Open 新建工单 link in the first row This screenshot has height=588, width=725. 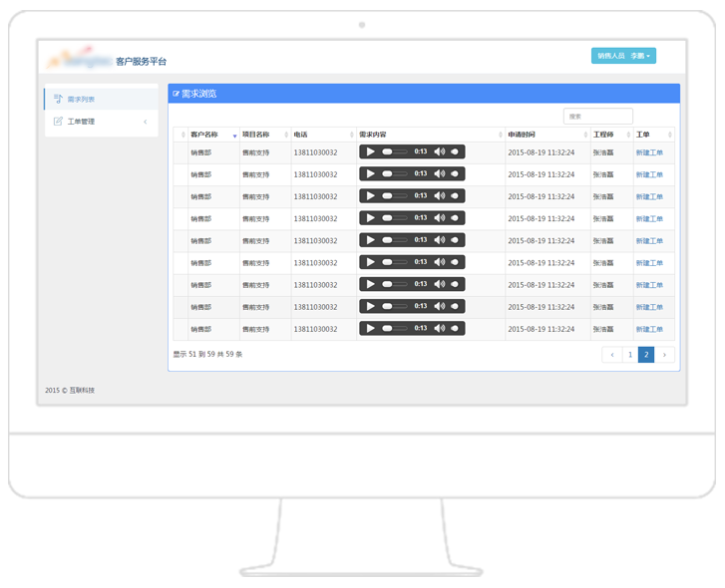click(649, 152)
